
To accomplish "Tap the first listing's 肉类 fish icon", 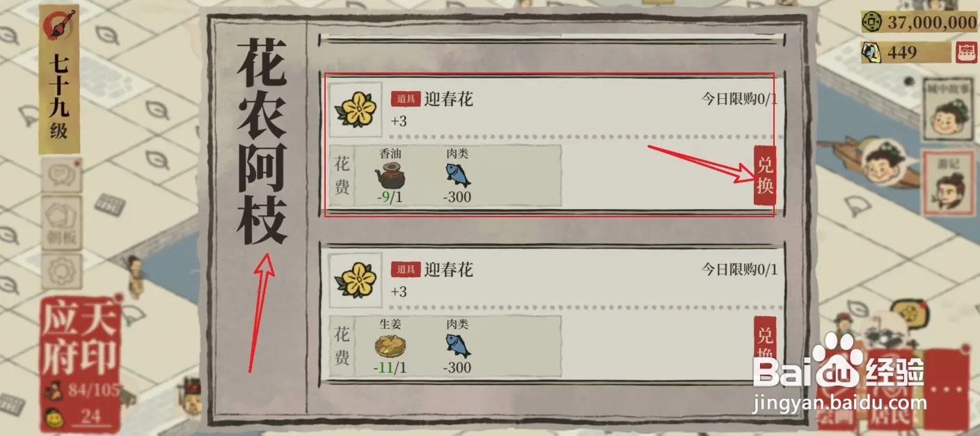I will coord(457,175).
